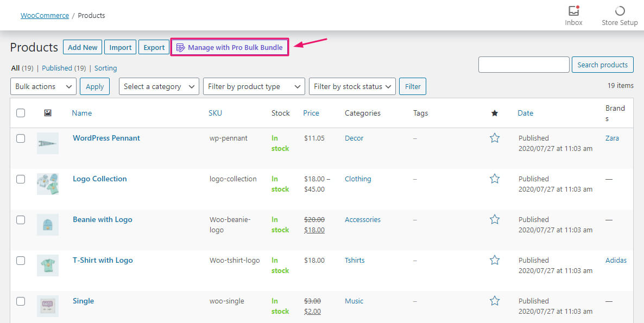Select the WordPress Pennant row checkbox
This screenshot has height=323, width=644.
tap(21, 138)
